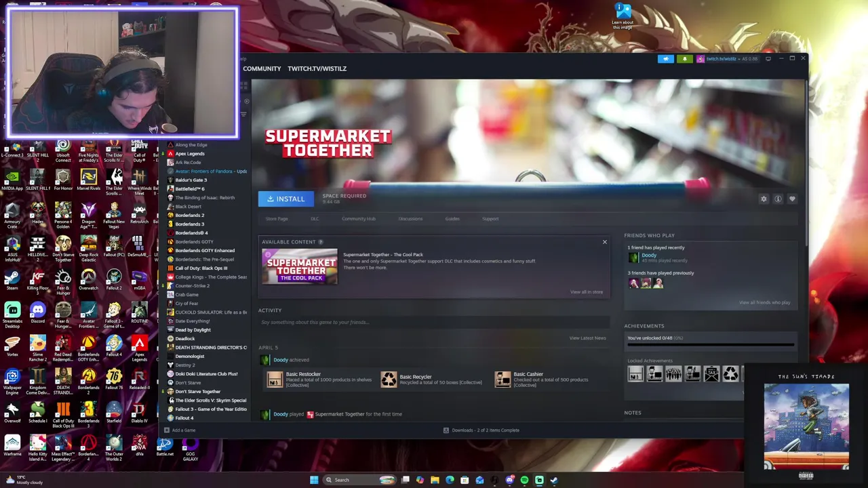Click the Steam announcements megaphone icon
Viewport: 868px width, 488px height.
pyautogui.click(x=666, y=59)
